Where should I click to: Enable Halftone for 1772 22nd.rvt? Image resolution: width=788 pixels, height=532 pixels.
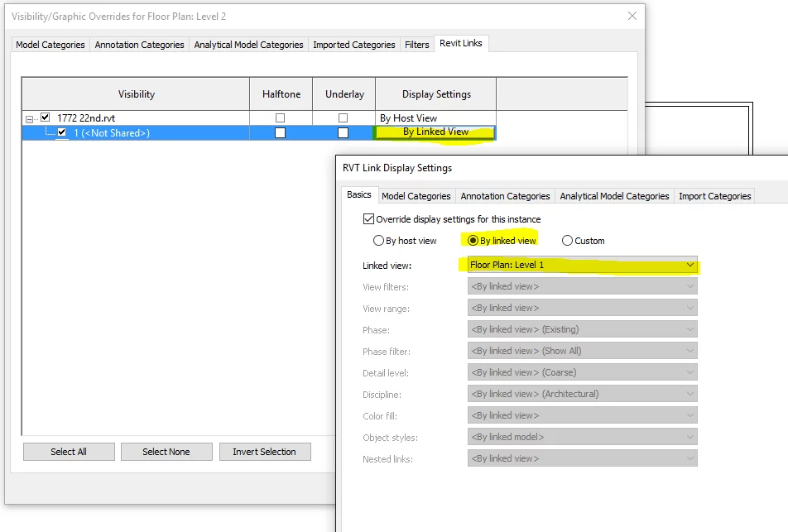click(281, 118)
